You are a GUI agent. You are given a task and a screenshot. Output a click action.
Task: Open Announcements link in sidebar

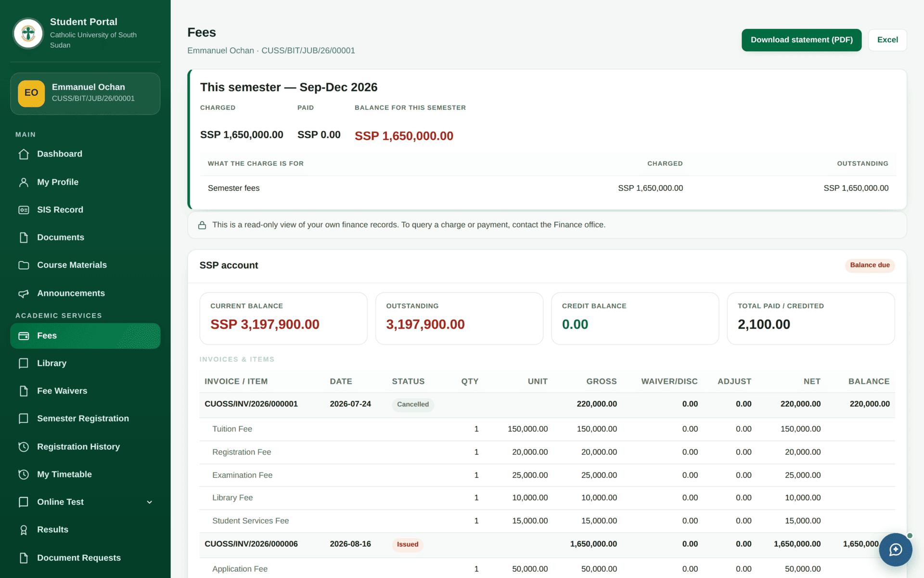point(85,293)
